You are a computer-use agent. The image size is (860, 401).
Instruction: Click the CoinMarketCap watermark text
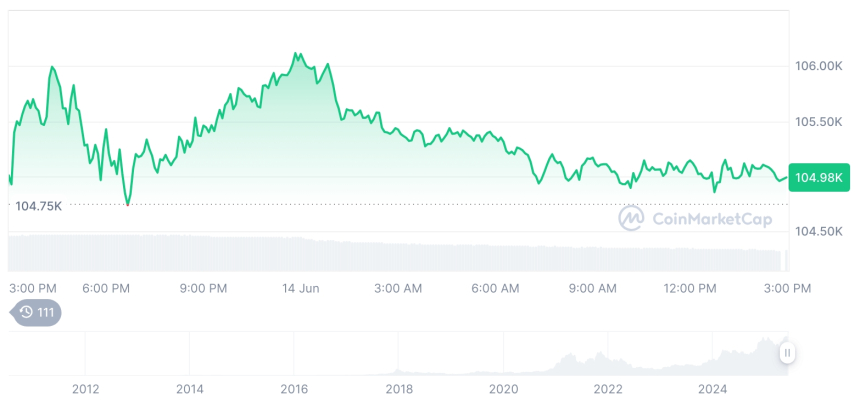tap(697, 218)
